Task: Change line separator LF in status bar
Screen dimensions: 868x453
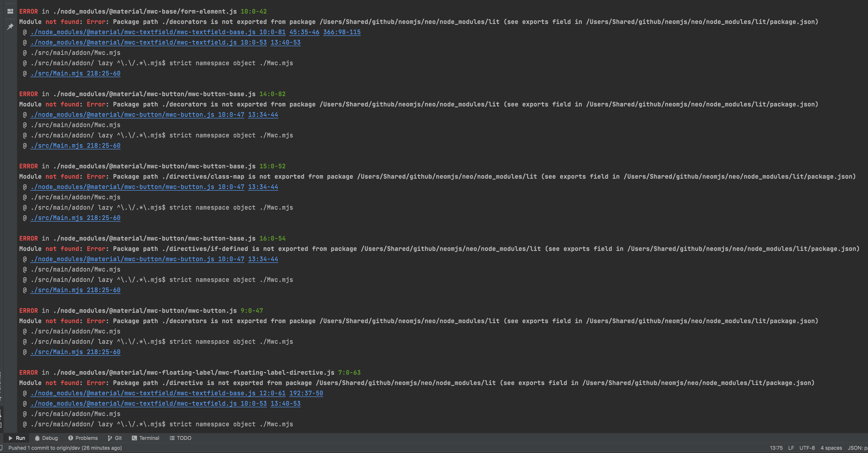Action: (791, 448)
